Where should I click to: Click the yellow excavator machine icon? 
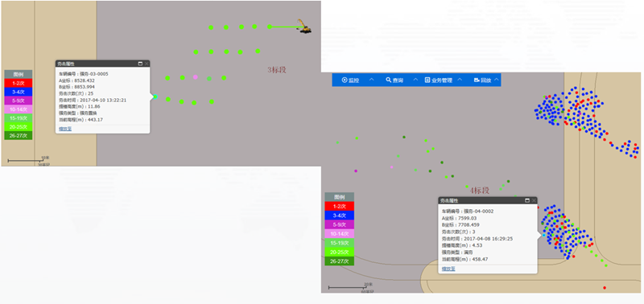coord(304,27)
